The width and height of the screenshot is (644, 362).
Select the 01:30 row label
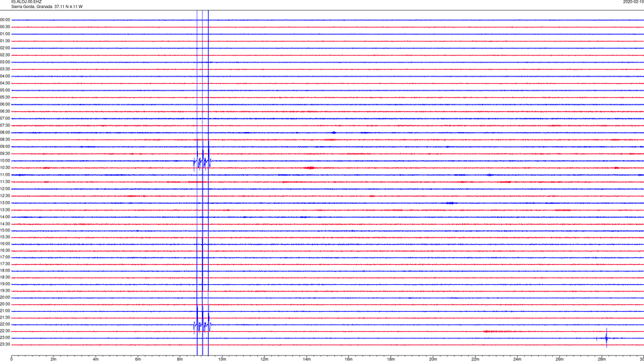pos(5,41)
